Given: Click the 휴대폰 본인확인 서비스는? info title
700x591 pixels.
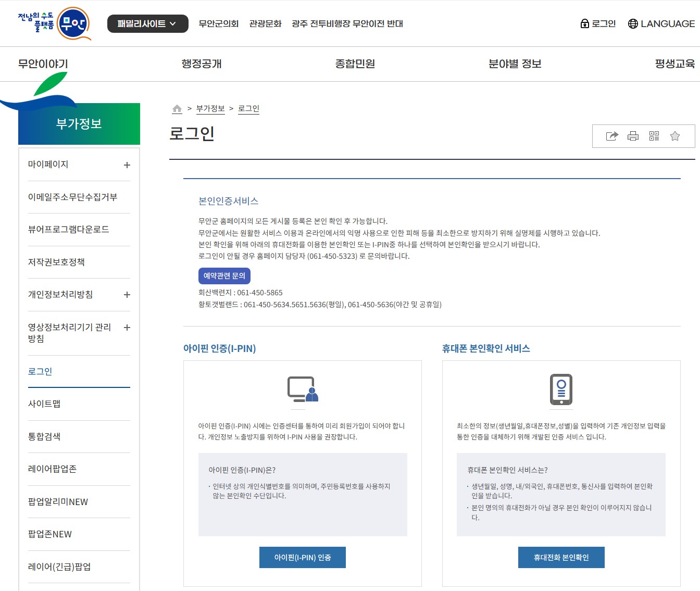Looking at the screenshot, I should point(507,470).
